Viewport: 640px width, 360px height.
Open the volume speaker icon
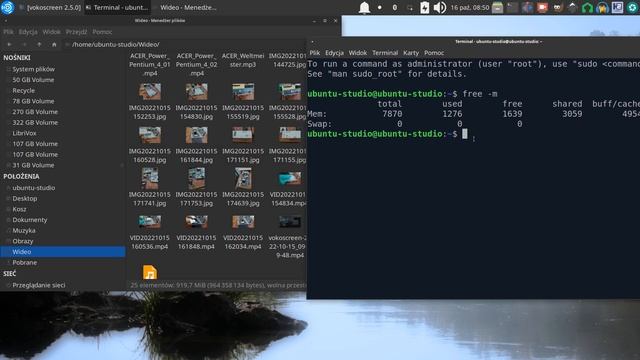[440, 7]
